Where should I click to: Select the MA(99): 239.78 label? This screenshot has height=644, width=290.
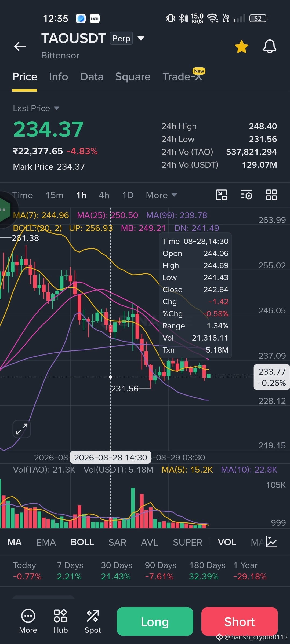[177, 215]
